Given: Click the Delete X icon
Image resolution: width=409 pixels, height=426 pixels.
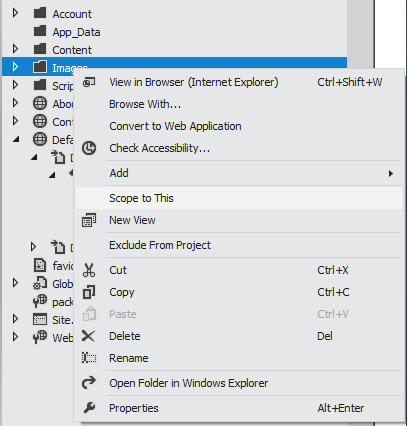Looking at the screenshot, I should [x=89, y=336].
